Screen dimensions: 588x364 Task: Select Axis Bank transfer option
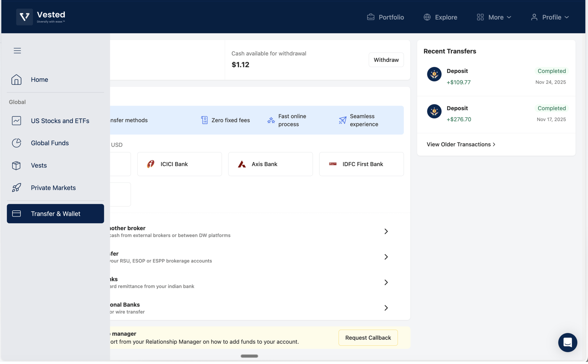click(x=270, y=164)
